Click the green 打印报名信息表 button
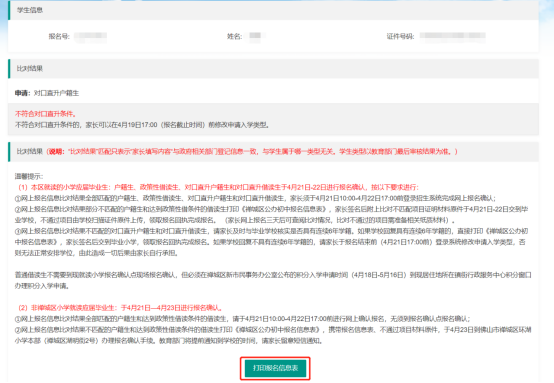 pos(275,368)
